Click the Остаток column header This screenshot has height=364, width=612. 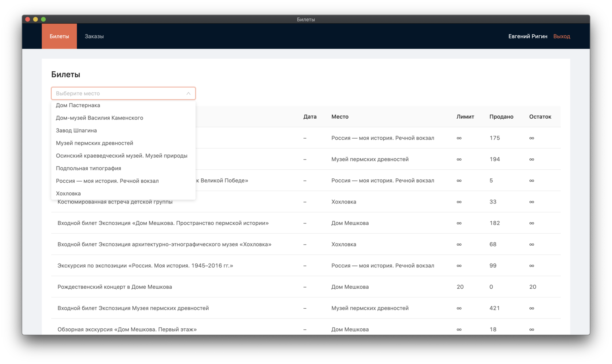[x=540, y=117]
